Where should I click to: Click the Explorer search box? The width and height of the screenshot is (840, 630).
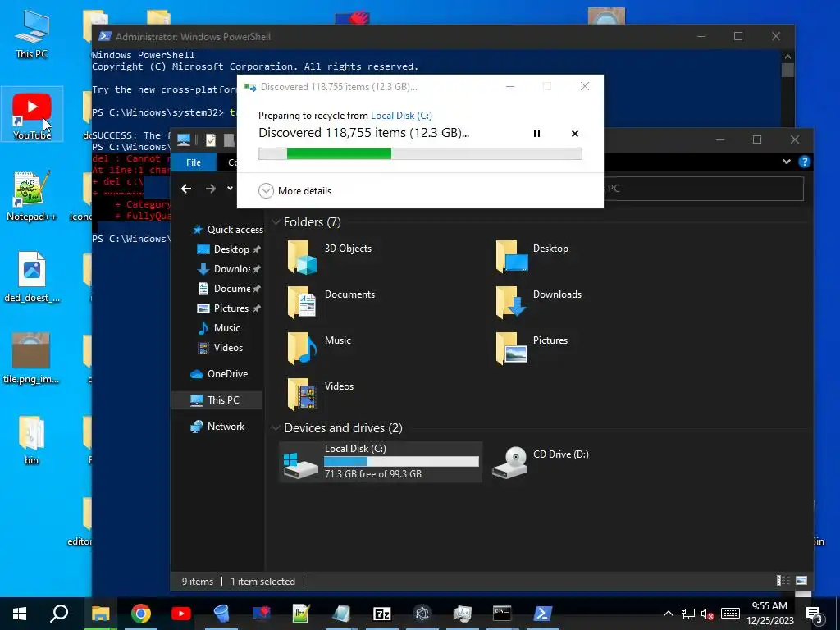(x=703, y=189)
